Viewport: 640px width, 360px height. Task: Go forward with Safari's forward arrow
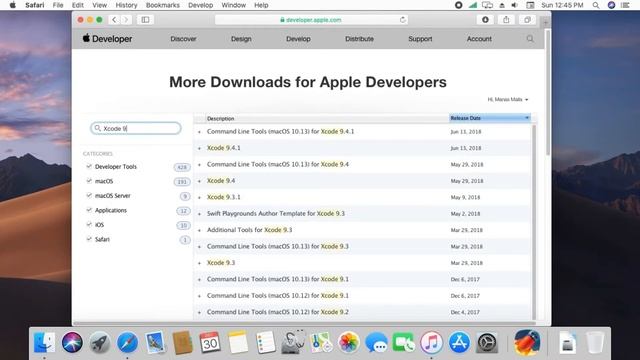tap(126, 20)
